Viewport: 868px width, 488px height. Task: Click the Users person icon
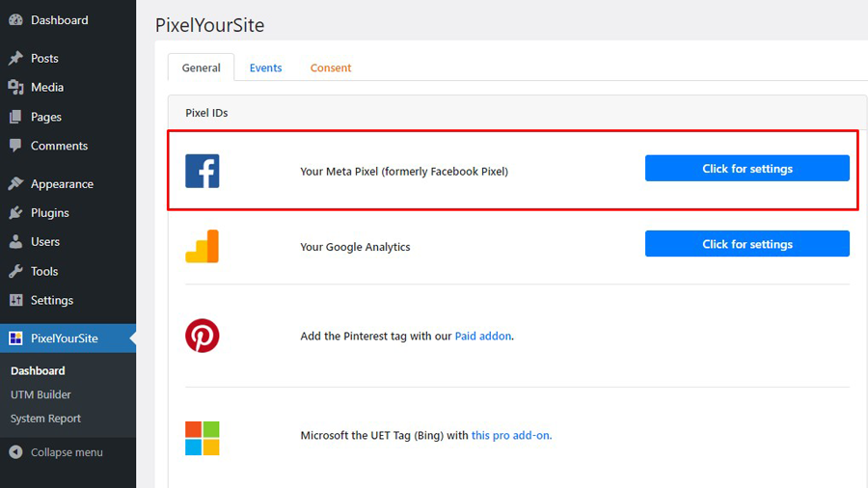point(15,242)
